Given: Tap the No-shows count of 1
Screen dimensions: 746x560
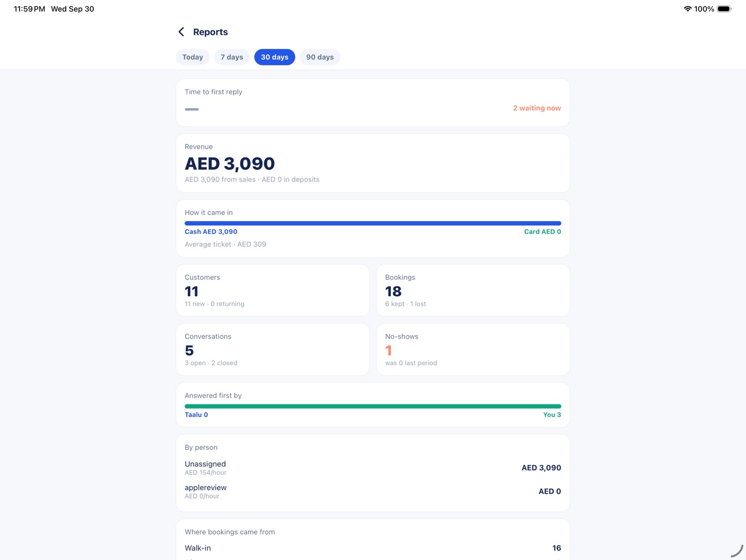Looking at the screenshot, I should (x=389, y=351).
